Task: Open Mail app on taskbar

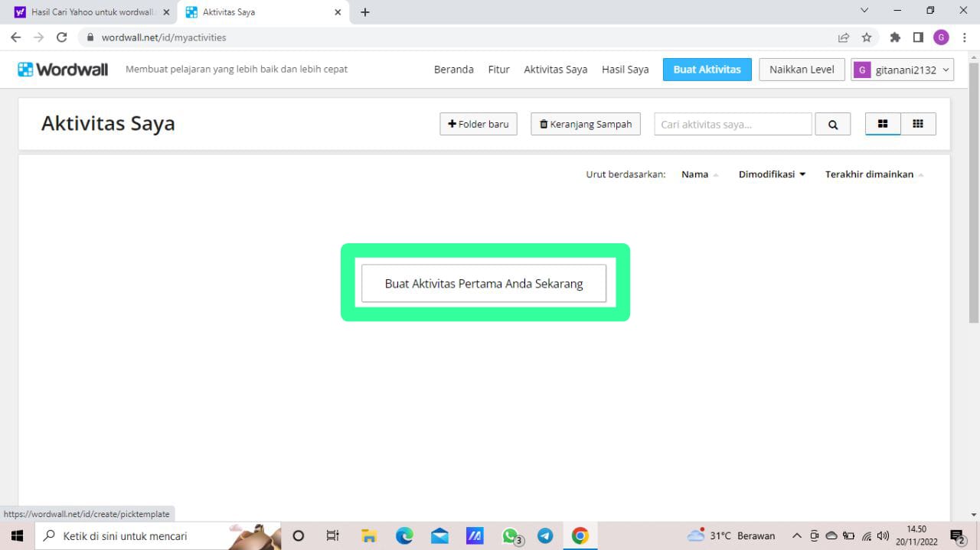Action: [439, 535]
